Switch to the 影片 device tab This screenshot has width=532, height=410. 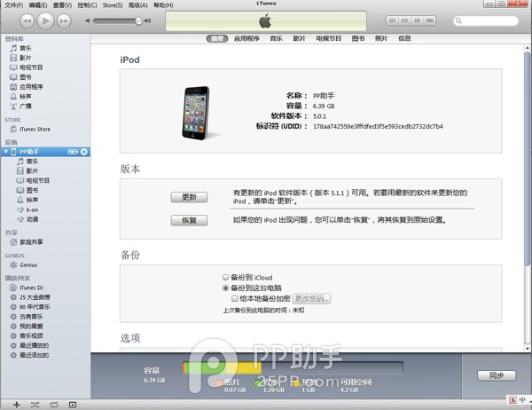click(x=300, y=38)
